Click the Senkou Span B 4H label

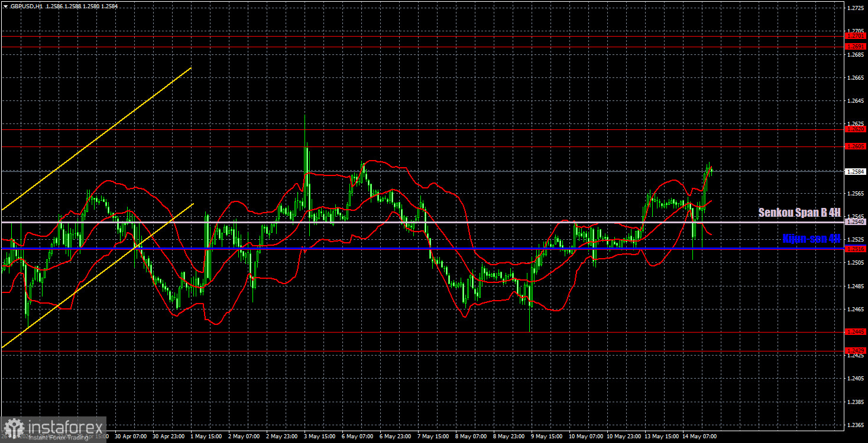(x=799, y=213)
